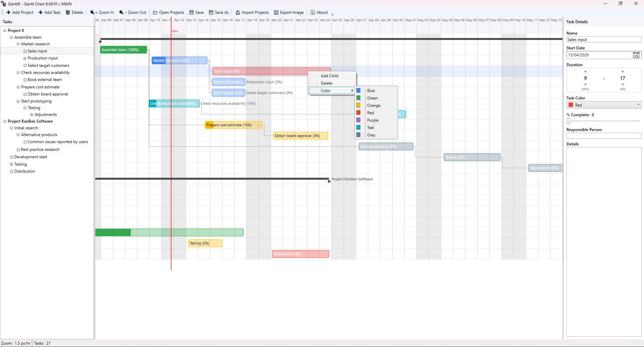Screen dimensions: 644x347
Task: Select the Assemble team (100%) bar
Action: tap(123, 50)
